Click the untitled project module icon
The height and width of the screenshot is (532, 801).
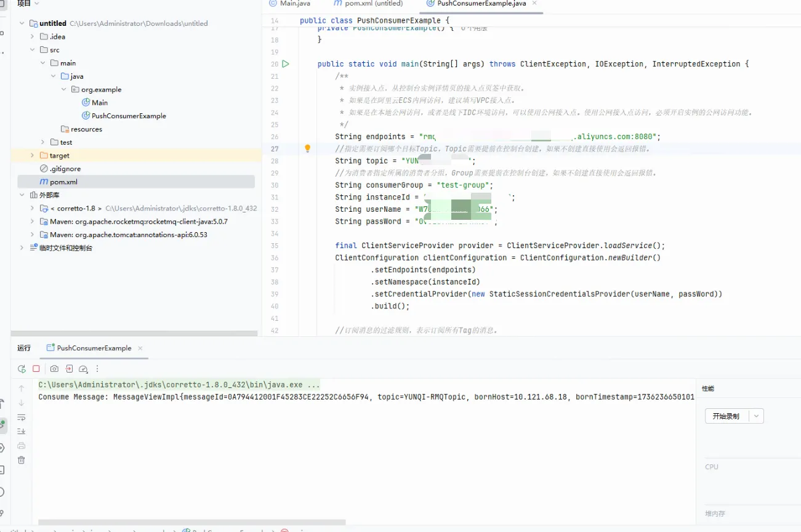pos(33,23)
